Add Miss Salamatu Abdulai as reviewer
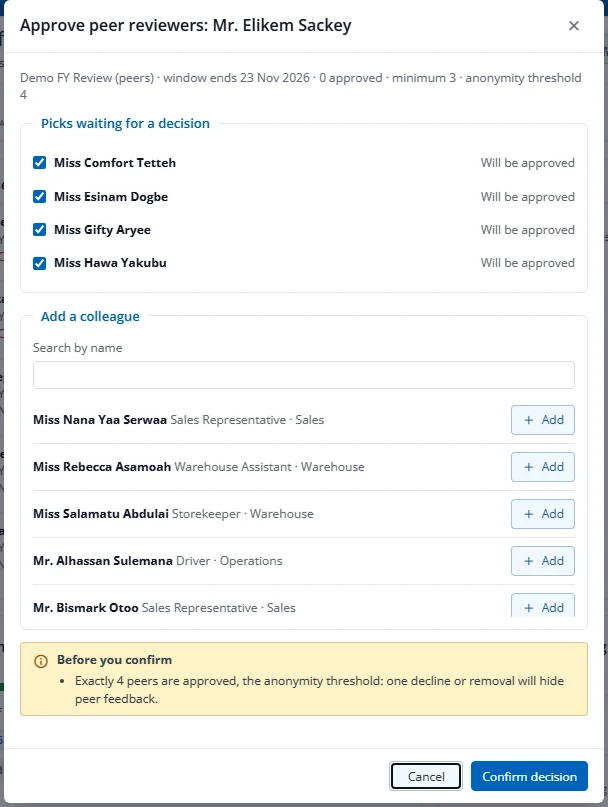 coord(543,514)
